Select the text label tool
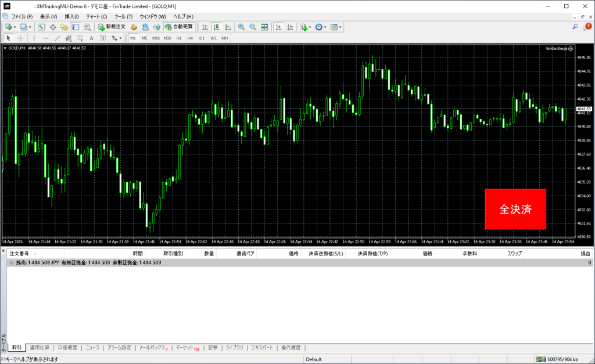 pos(91,38)
